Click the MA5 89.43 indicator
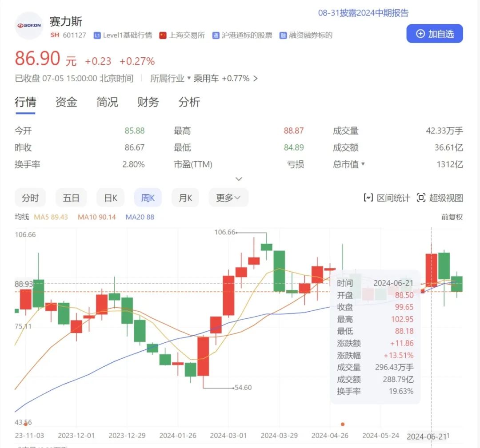The width and height of the screenshot is (480, 448). 51,217
